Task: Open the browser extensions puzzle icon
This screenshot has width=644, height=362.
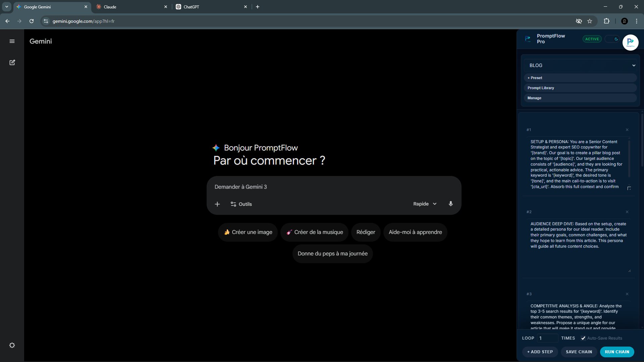Action: tap(606, 21)
